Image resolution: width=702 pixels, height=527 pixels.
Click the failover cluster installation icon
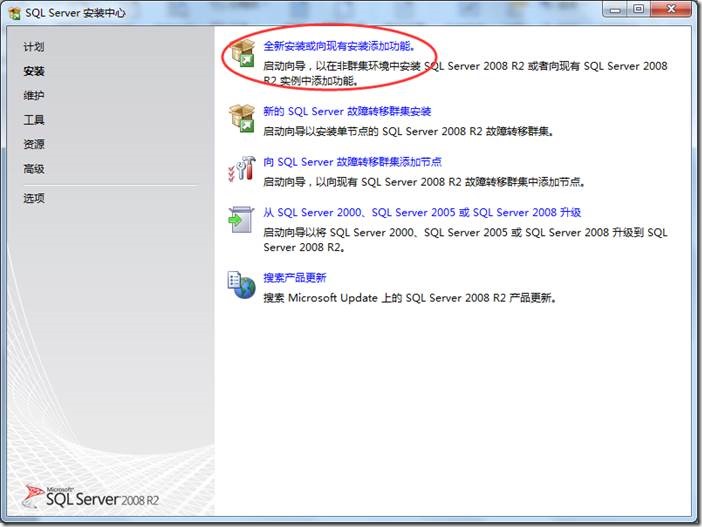click(242, 119)
